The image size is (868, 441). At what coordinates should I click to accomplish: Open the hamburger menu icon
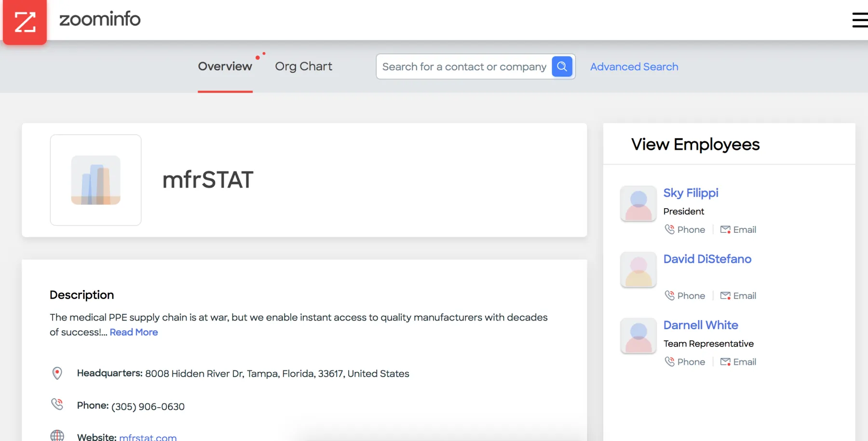860,20
